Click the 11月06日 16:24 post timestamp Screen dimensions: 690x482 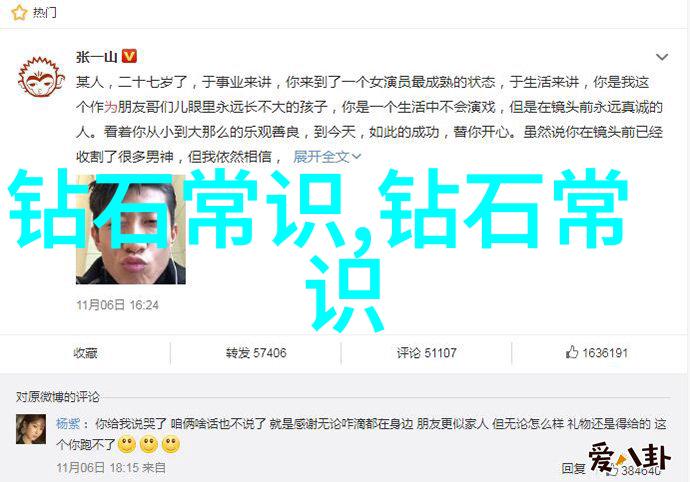point(117,305)
